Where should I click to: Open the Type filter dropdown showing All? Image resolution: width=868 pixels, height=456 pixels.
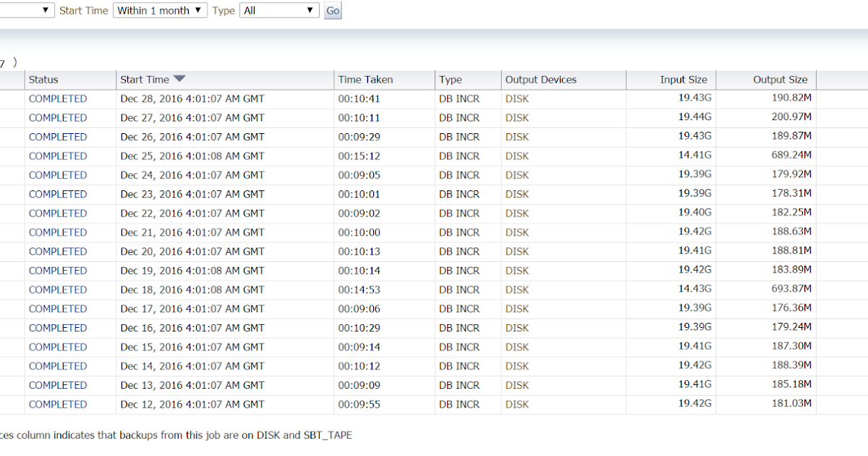tap(279, 10)
